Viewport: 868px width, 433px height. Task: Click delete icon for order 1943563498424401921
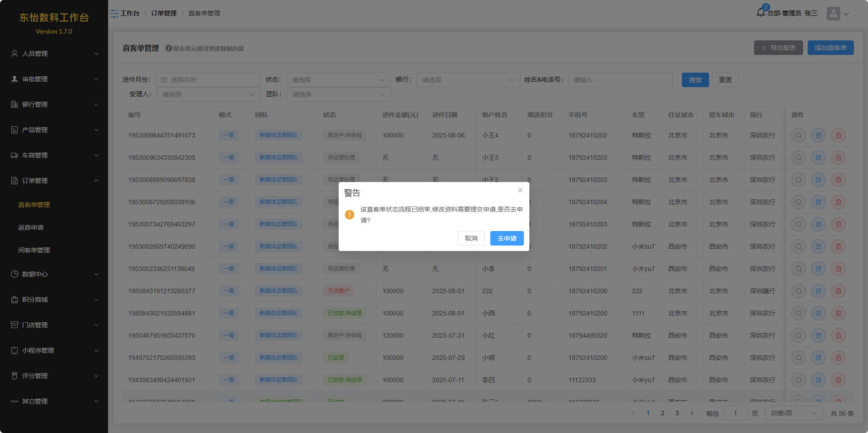coord(838,380)
